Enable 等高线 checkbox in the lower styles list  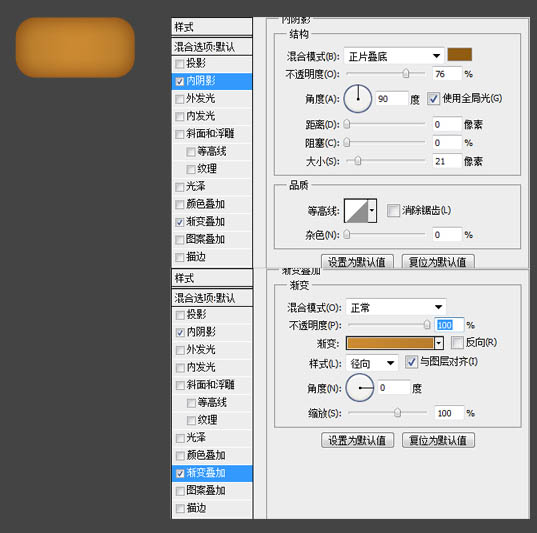point(191,403)
